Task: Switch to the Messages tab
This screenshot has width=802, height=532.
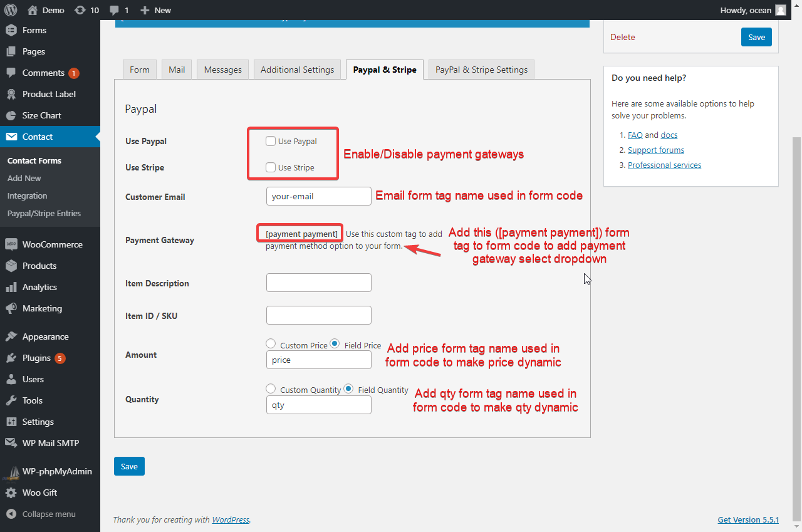Action: point(223,70)
